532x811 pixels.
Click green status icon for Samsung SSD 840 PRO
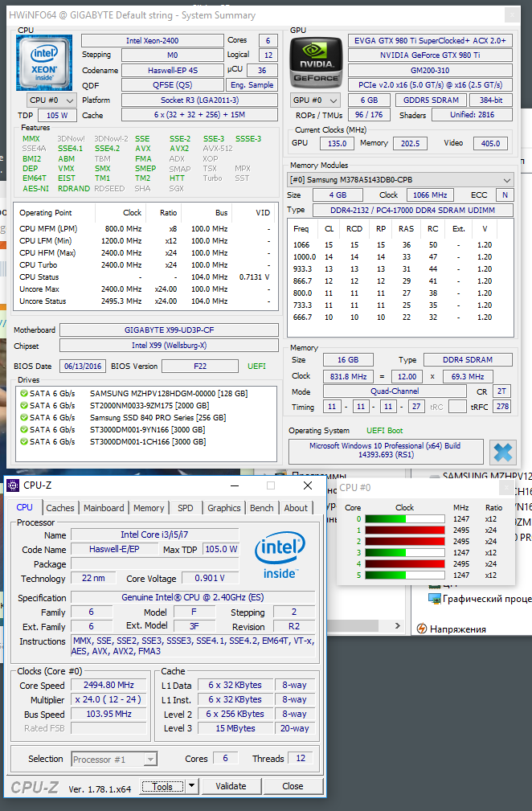point(24,417)
